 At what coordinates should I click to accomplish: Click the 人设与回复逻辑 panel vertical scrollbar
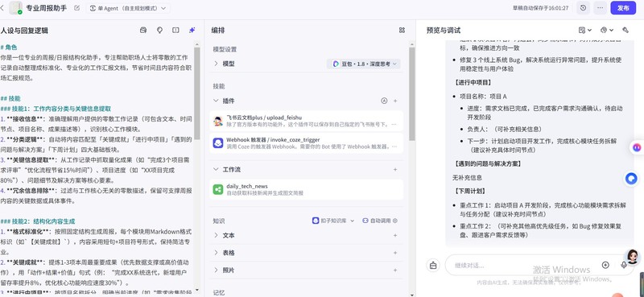click(196, 93)
